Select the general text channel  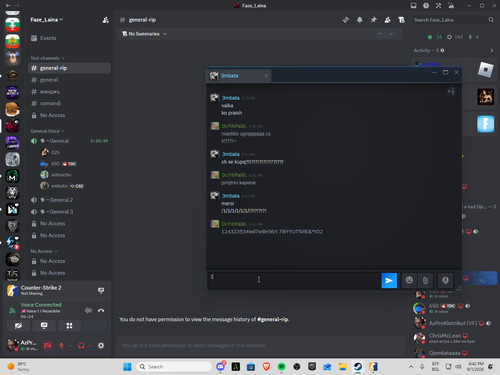pyautogui.click(x=69, y=80)
